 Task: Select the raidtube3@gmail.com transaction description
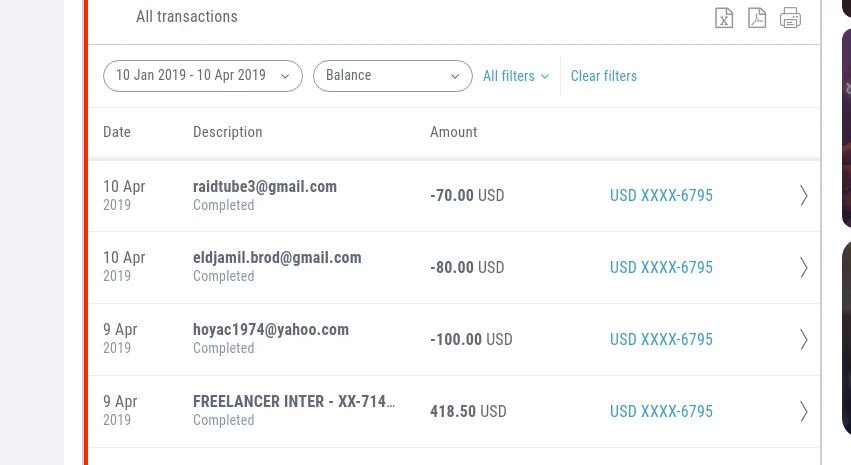265,187
